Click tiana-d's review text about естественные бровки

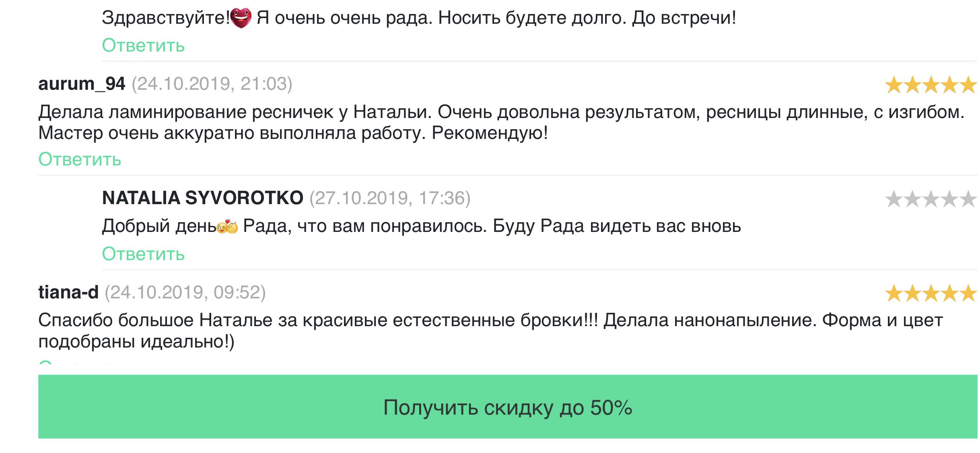(x=490, y=331)
